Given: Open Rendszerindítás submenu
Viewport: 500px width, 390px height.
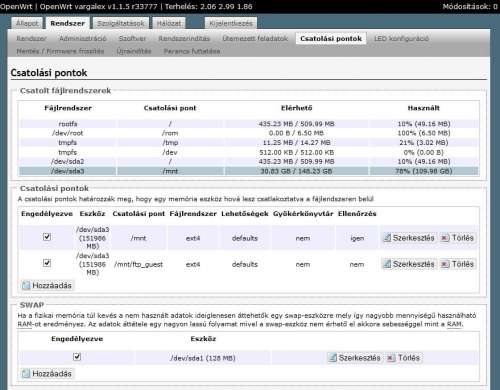Looking at the screenshot, I should click(184, 38).
